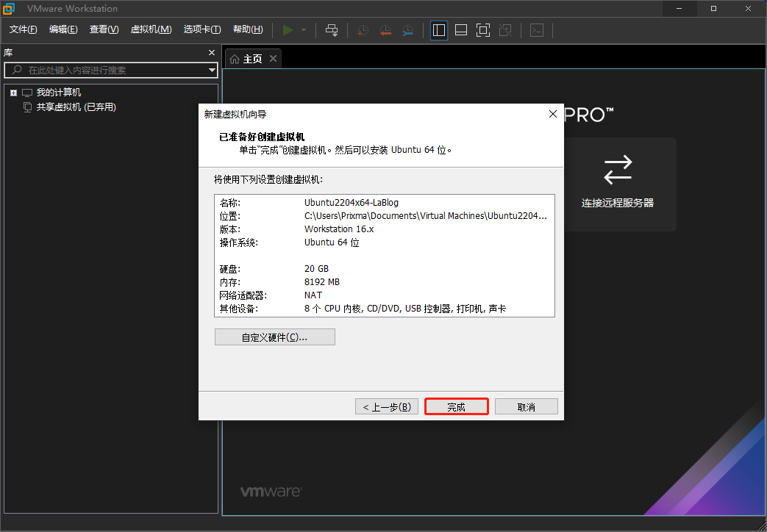The width and height of the screenshot is (767, 532).
Task: Click the 上一步(B) back button
Action: click(x=386, y=407)
